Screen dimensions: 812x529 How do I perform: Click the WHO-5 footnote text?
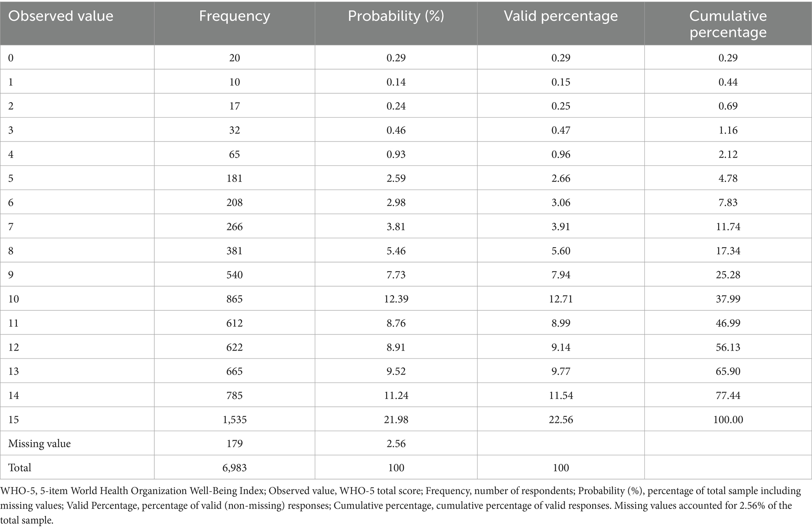click(x=401, y=505)
